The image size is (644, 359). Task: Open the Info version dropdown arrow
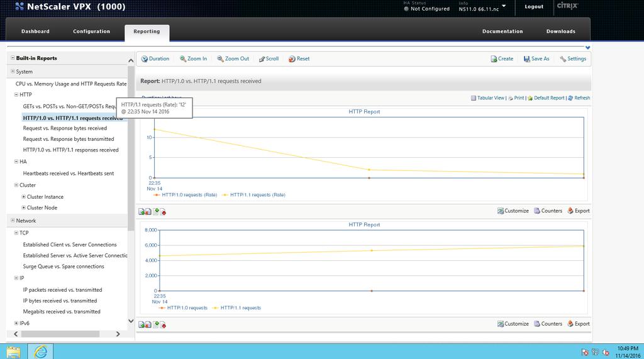pyautogui.click(x=504, y=6)
